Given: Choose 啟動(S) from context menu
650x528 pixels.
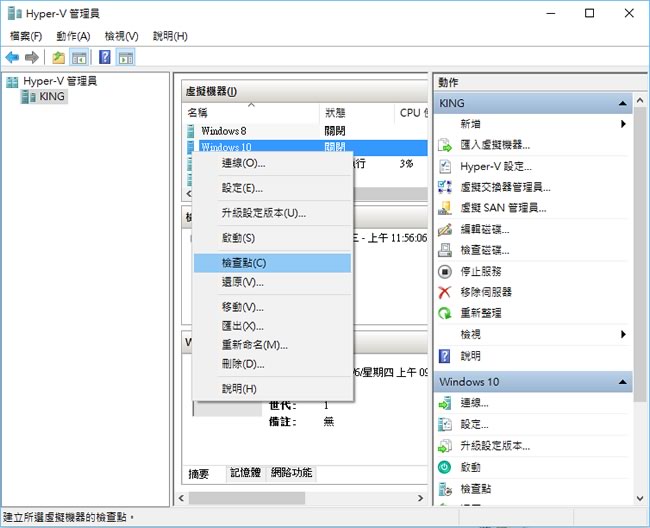Looking at the screenshot, I should (272, 238).
